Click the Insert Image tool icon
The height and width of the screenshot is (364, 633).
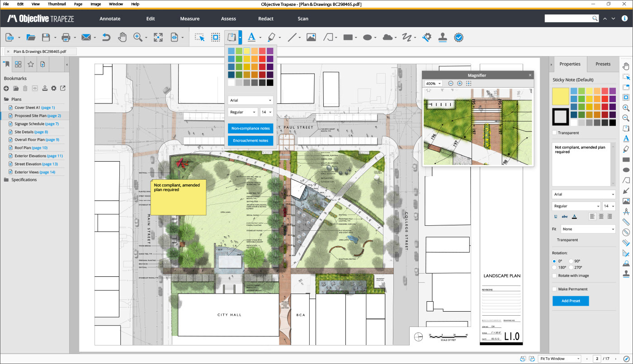[x=311, y=37]
